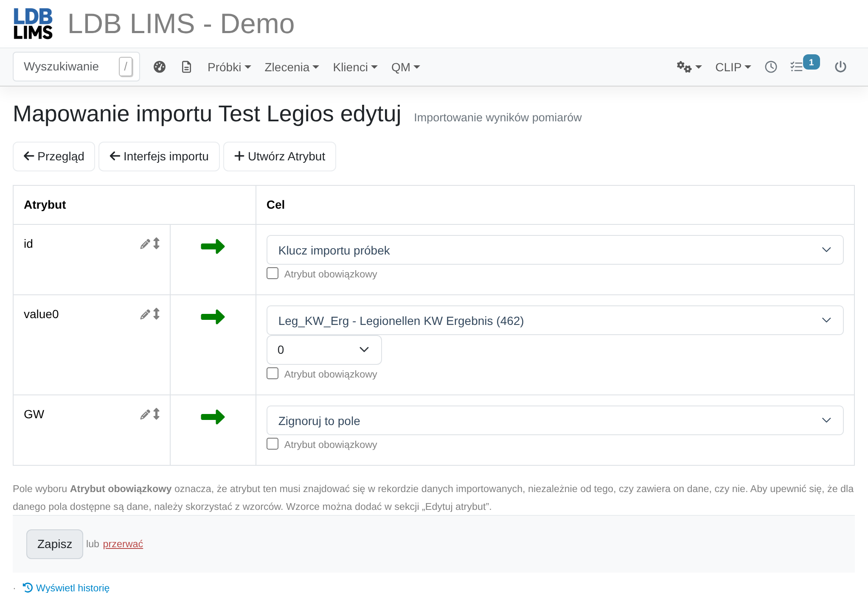868x593 pixels.
Task: Expand the Zlecenia menu
Action: pos(292,67)
